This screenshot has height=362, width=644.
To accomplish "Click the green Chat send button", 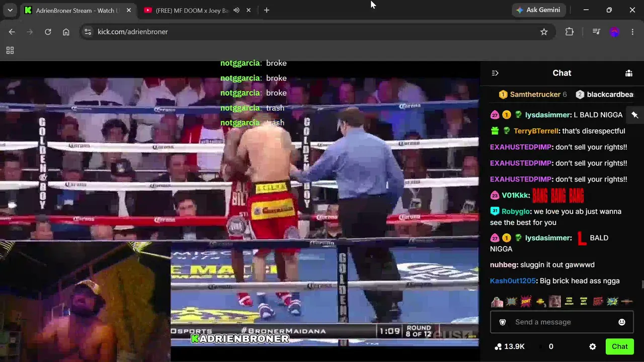I will 619,346.
